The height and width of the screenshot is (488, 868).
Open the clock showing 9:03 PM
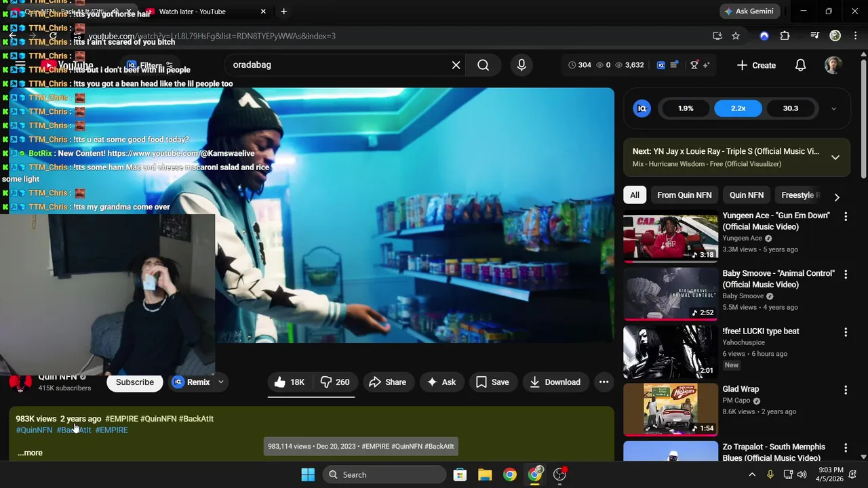click(830, 474)
